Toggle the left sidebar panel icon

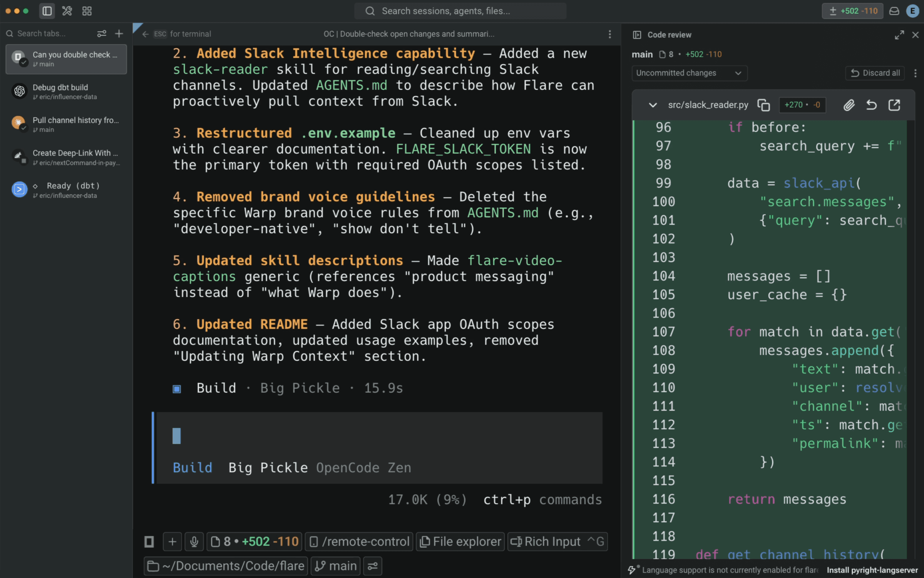pos(47,11)
